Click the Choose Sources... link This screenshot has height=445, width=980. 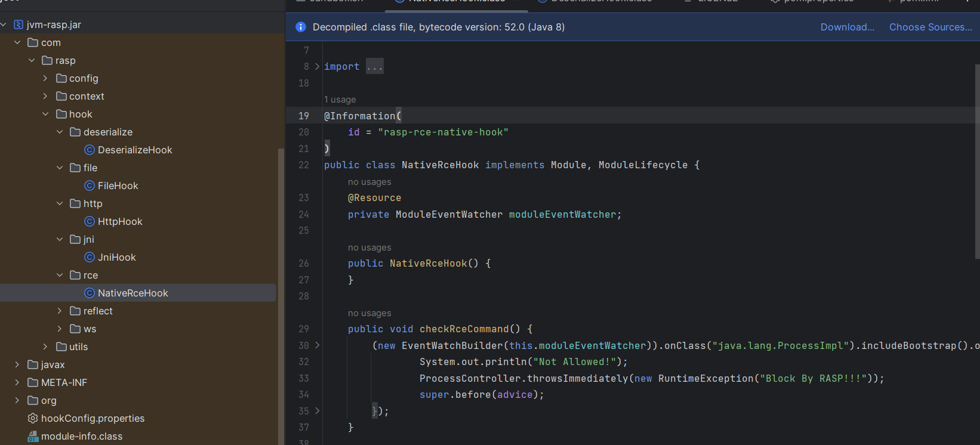tap(930, 27)
